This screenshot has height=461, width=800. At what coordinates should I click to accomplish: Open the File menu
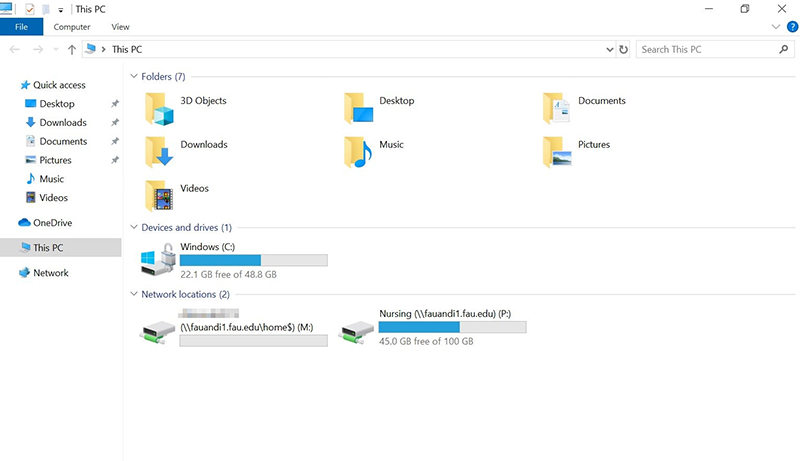(x=21, y=27)
